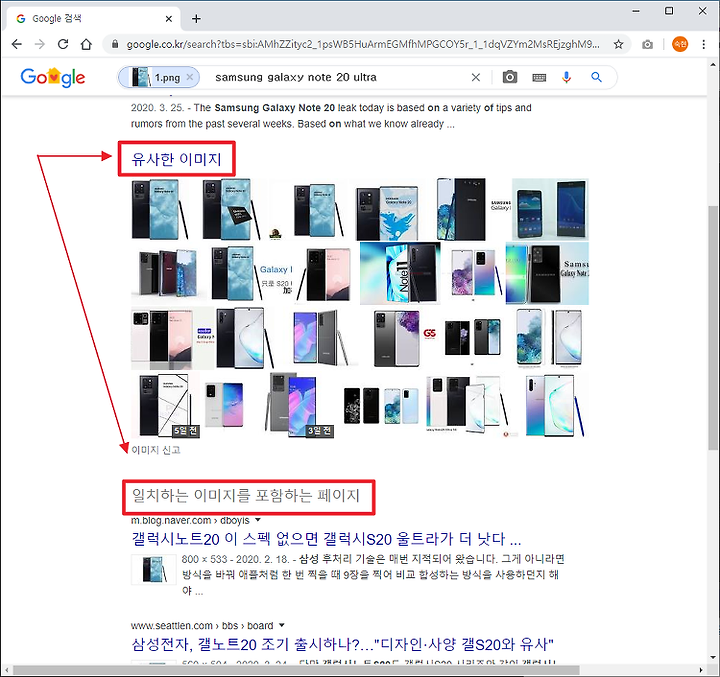Reload the current page
The width and height of the screenshot is (720, 677).
point(63,44)
